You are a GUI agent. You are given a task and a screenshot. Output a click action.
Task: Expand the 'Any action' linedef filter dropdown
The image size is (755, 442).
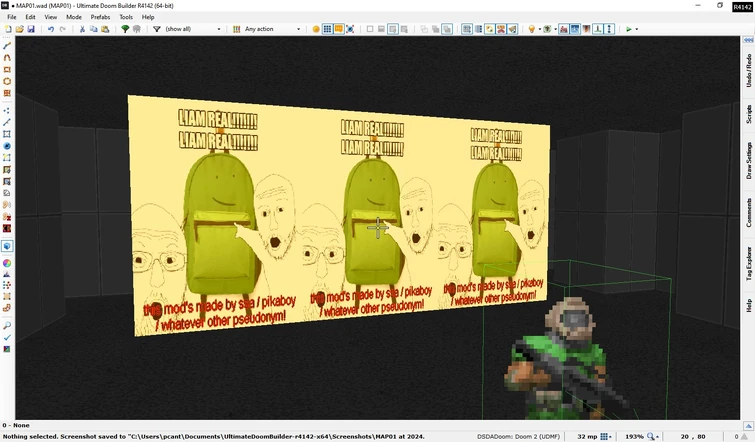(x=270, y=29)
